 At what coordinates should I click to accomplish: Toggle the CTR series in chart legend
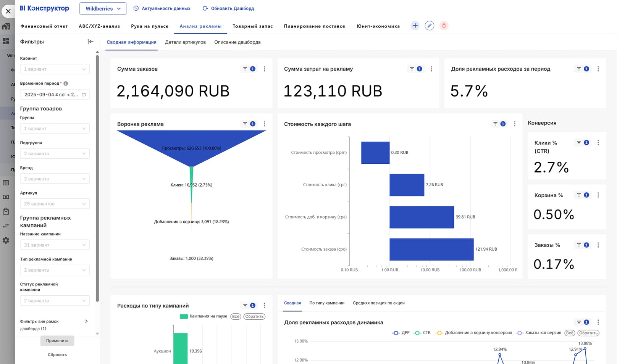(x=422, y=333)
